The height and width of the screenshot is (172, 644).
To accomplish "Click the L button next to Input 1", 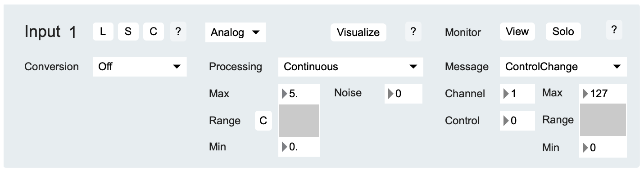I will [x=104, y=32].
